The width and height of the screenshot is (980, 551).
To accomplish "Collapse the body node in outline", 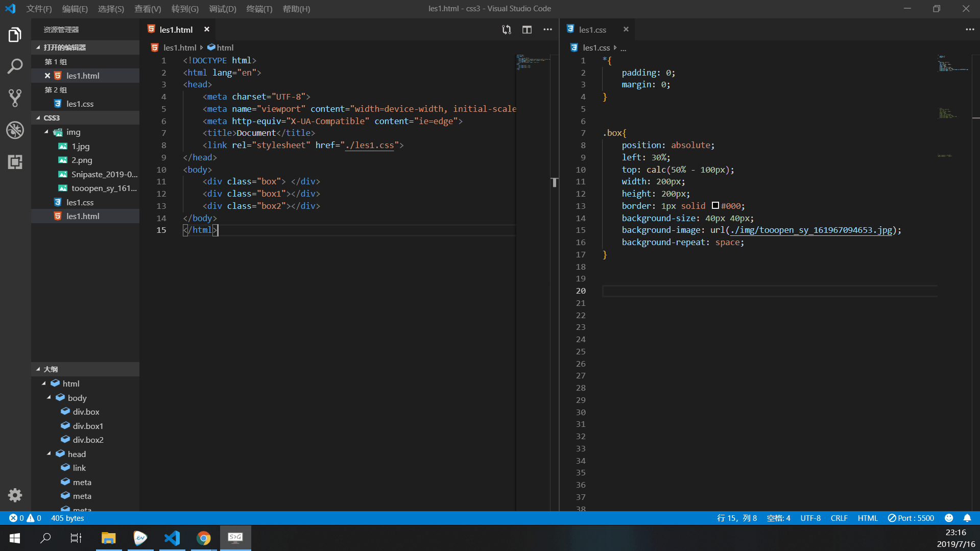I will (x=49, y=397).
